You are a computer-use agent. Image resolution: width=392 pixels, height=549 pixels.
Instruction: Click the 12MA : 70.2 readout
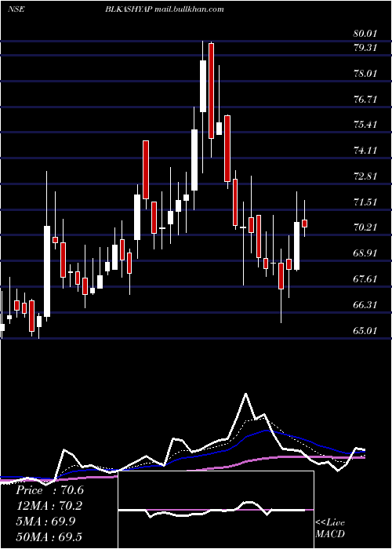coord(50,506)
